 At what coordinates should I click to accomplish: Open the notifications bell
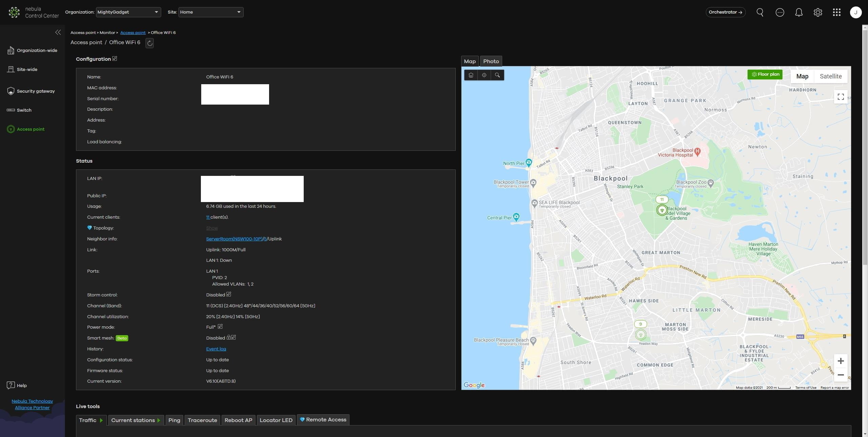[799, 12]
